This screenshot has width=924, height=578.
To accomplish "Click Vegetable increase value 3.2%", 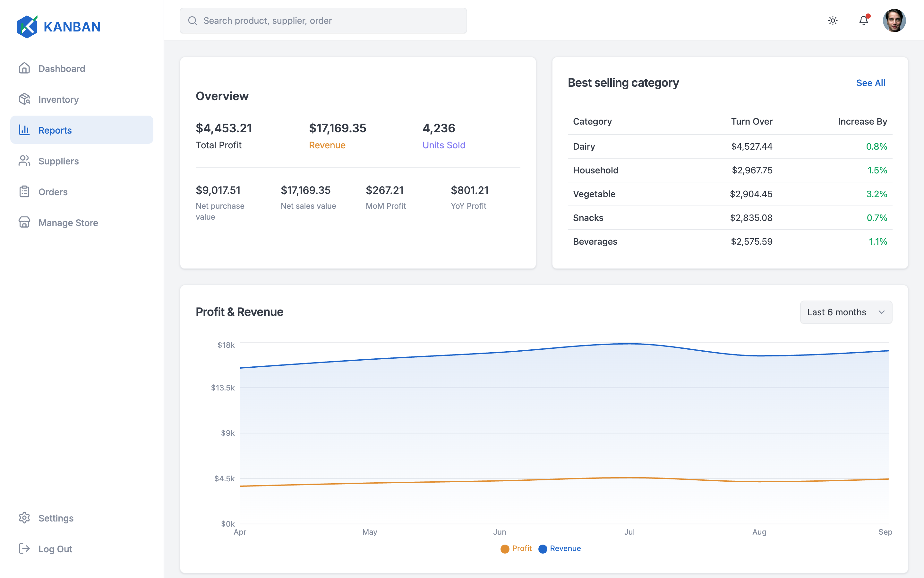I will point(877,194).
